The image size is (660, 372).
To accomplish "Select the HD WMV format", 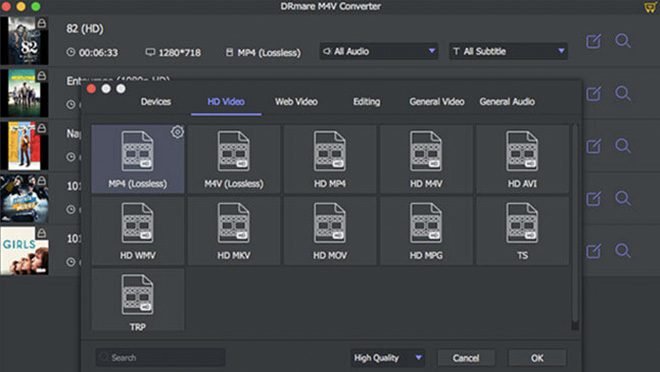I will 138,231.
